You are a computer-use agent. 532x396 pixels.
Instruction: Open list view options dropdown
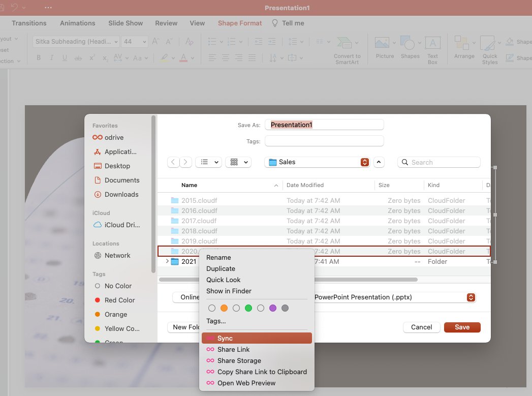[x=209, y=162]
